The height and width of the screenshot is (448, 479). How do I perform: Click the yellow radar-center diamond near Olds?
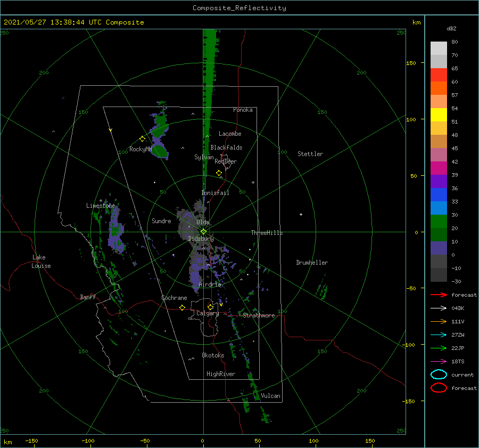(x=203, y=232)
